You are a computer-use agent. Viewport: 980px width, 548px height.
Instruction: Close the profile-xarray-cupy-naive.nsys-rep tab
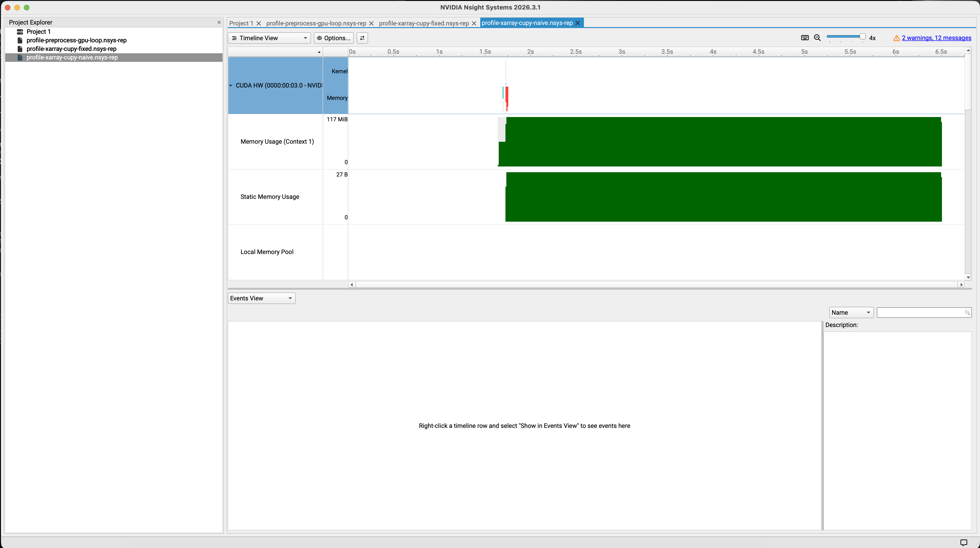577,23
